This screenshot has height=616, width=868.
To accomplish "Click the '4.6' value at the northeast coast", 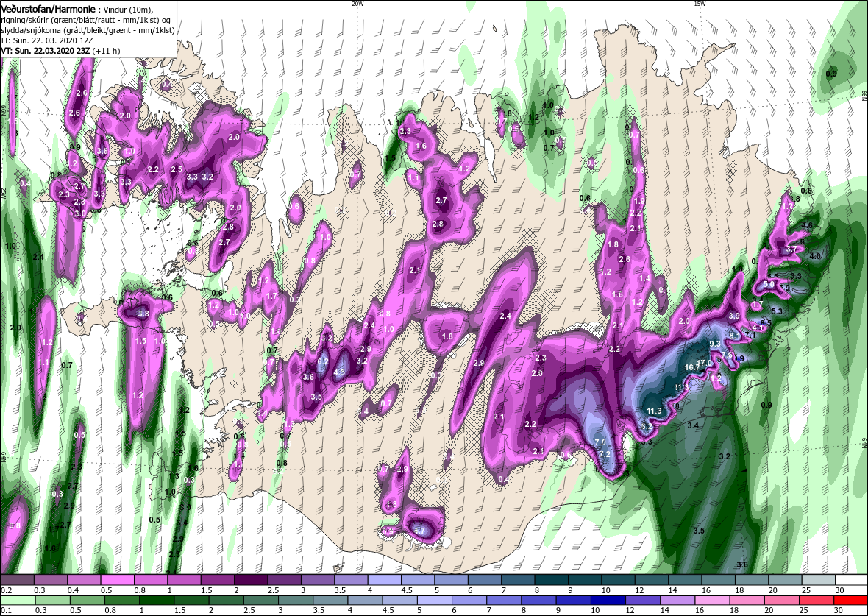I will click(807, 225).
